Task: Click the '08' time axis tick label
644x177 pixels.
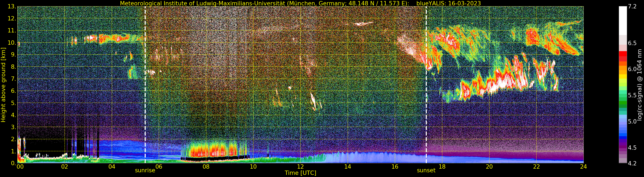Action: pos(206,167)
